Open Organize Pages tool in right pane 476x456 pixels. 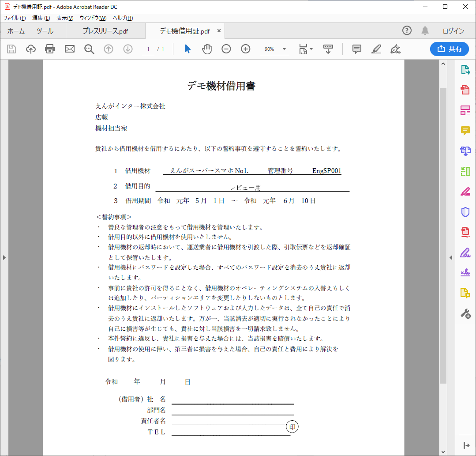[465, 171]
